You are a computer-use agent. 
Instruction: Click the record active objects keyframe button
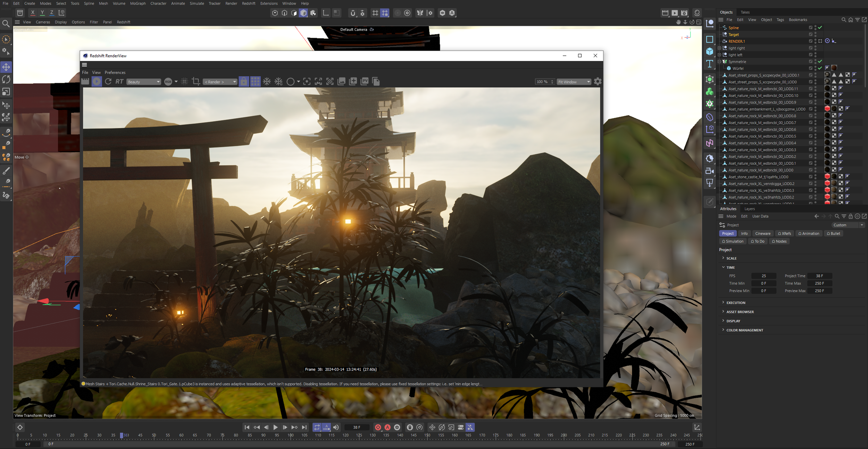tap(378, 427)
